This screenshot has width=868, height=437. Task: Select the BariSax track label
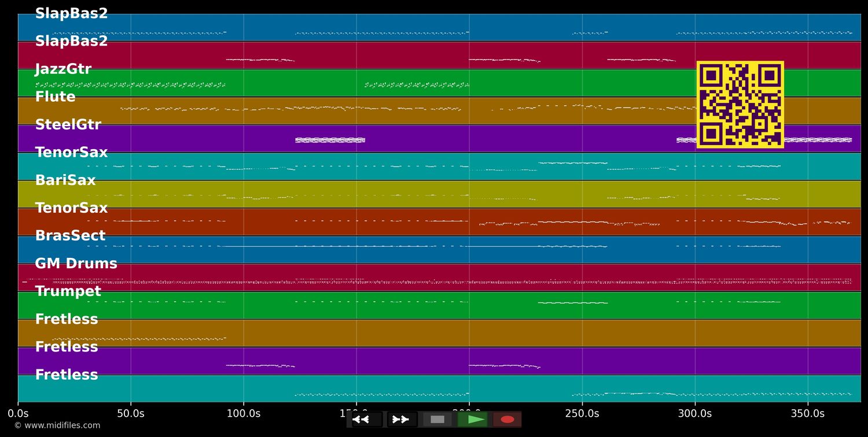(65, 180)
